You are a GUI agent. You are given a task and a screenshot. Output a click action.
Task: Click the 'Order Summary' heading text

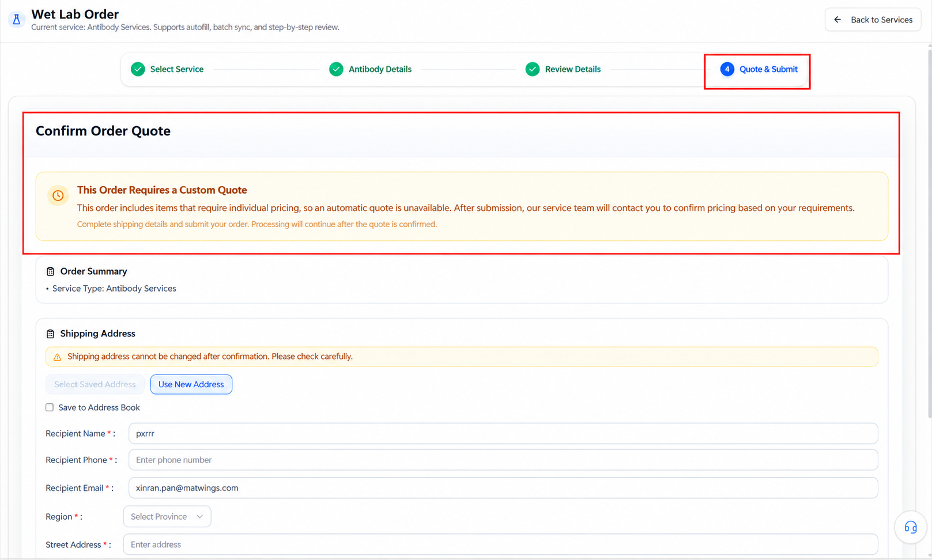tap(93, 271)
